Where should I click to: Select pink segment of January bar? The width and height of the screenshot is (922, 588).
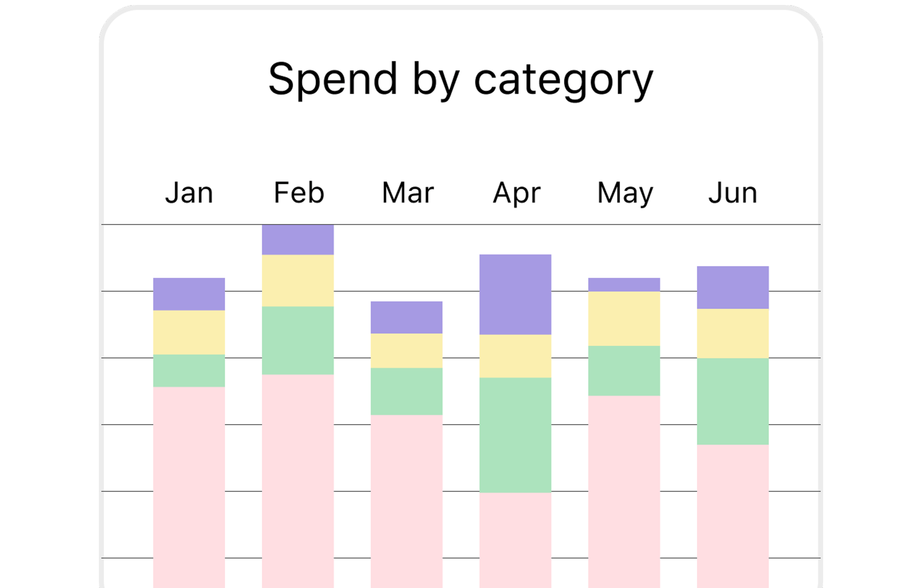tap(189, 487)
